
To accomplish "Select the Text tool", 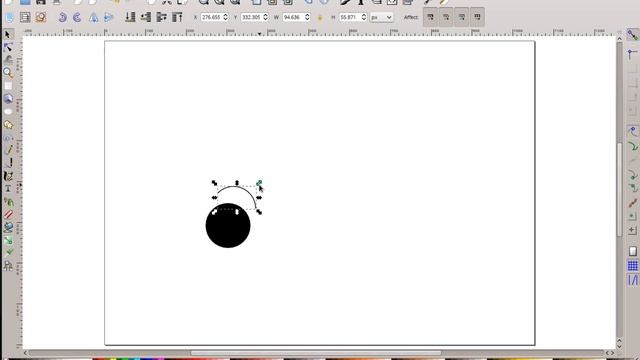I will (8, 189).
